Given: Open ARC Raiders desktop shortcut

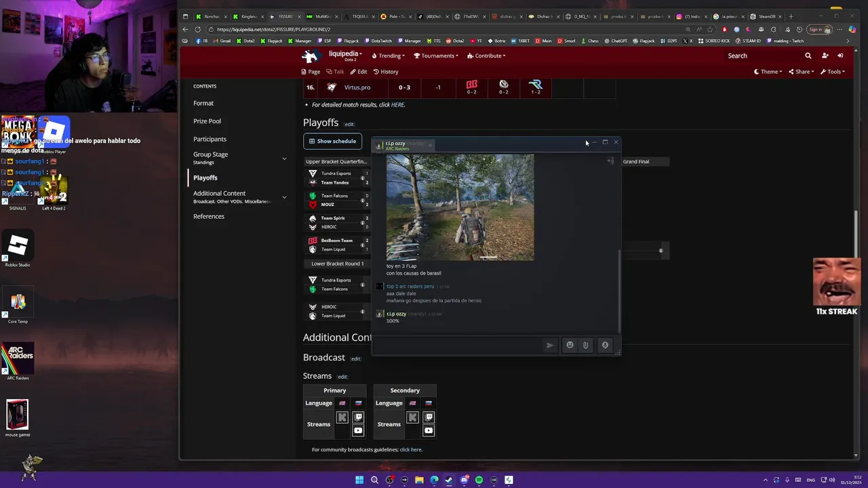Looking at the screenshot, I should [x=18, y=361].
